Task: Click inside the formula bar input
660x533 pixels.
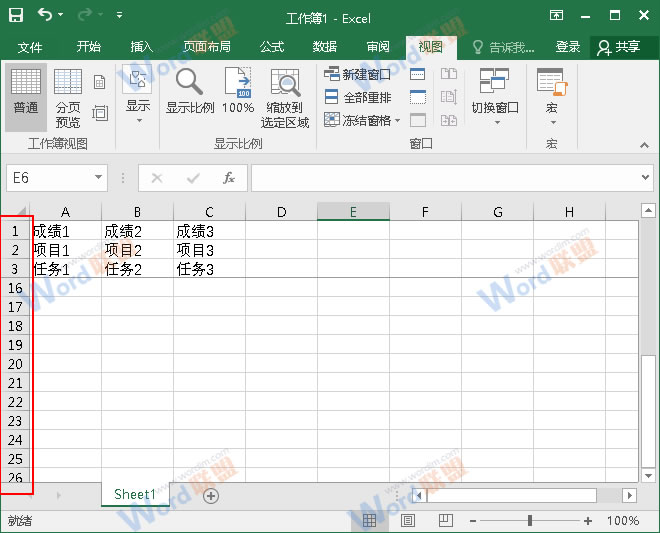Action: coord(444,178)
